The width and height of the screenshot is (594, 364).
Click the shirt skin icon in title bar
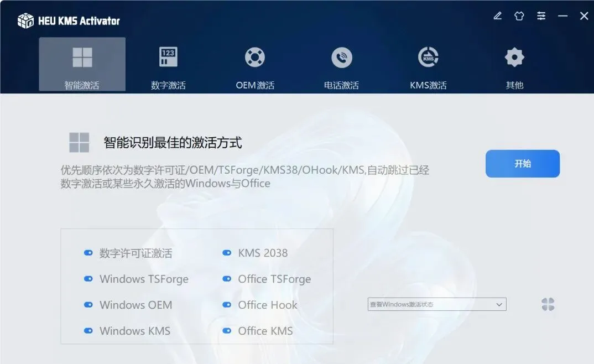[519, 16]
